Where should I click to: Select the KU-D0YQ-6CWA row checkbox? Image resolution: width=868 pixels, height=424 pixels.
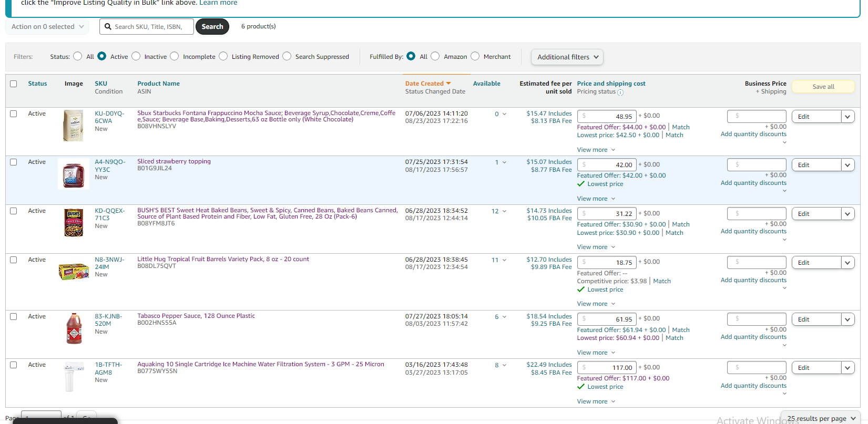pyautogui.click(x=14, y=114)
